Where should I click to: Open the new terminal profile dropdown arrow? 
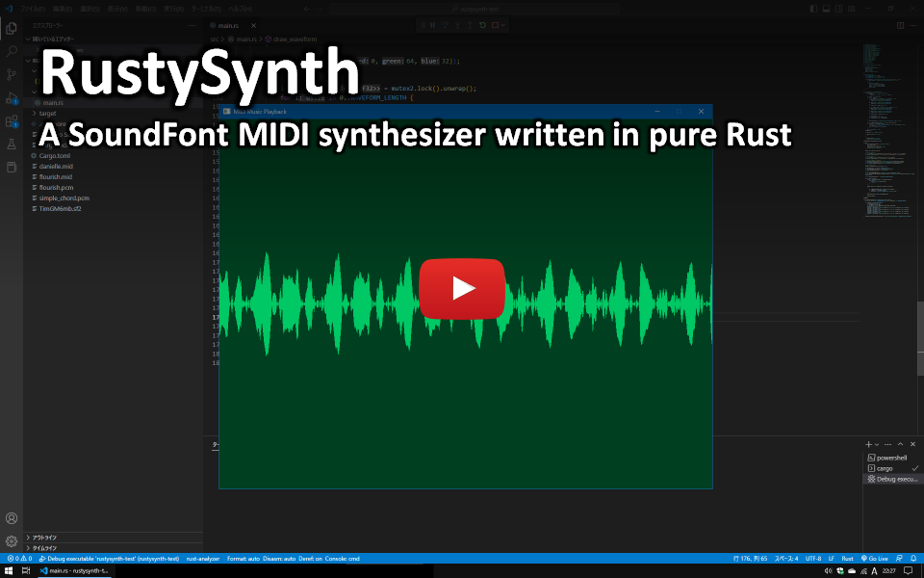(877, 444)
